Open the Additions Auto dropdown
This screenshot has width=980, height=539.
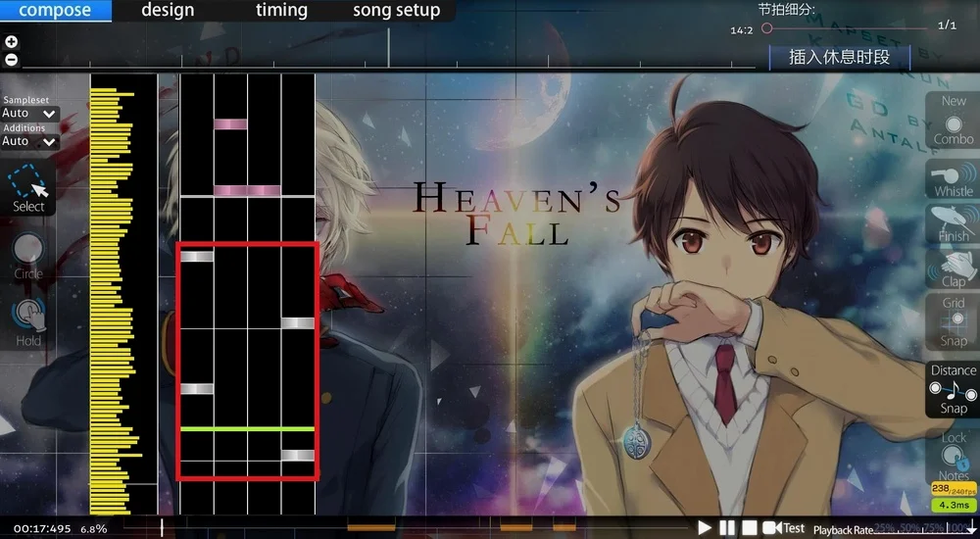click(29, 141)
